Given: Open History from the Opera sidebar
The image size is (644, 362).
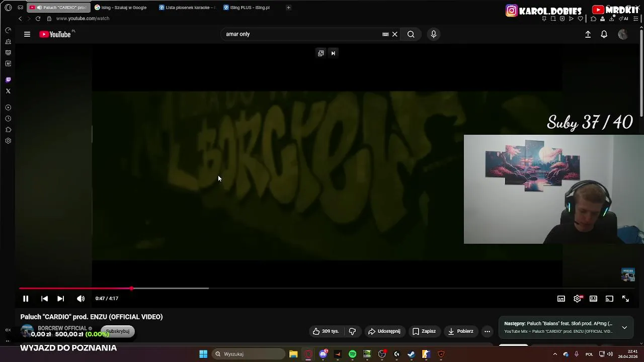Looking at the screenshot, I should 8,119.
